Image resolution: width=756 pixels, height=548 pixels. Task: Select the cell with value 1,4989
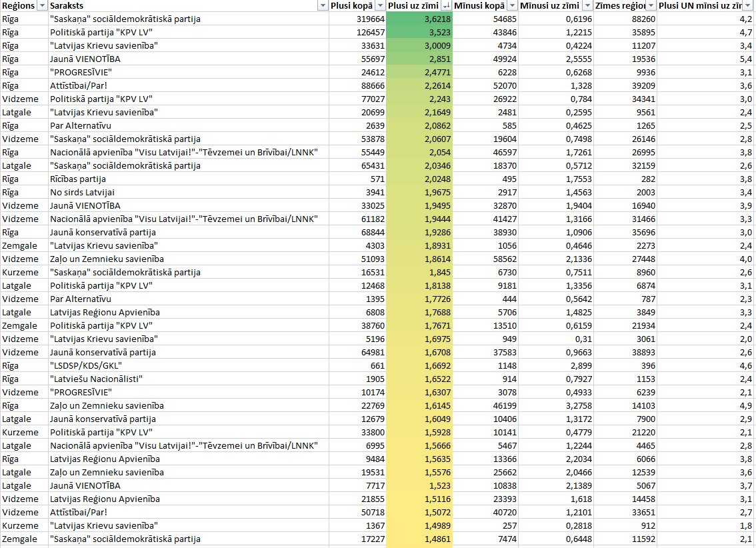[x=419, y=526]
